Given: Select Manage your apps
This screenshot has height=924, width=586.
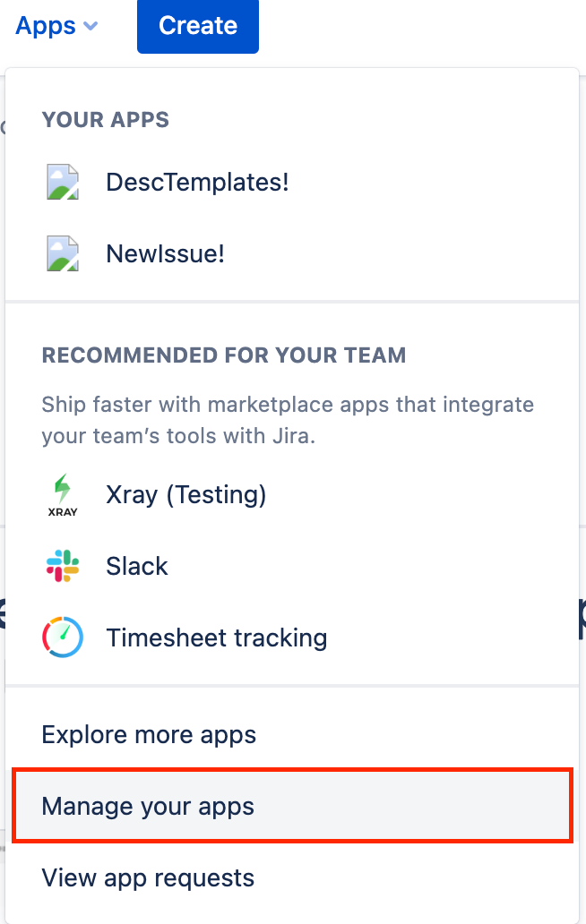Looking at the screenshot, I should (x=148, y=807).
